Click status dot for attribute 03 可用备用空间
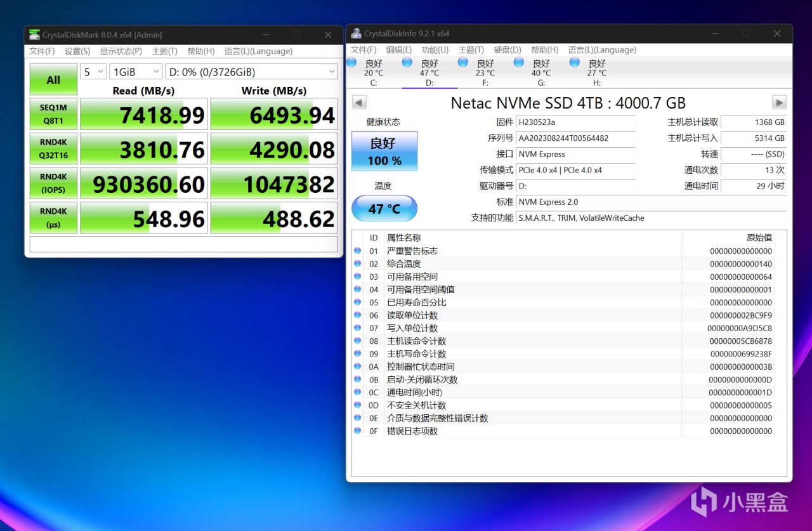This screenshot has width=812, height=531. (x=358, y=277)
